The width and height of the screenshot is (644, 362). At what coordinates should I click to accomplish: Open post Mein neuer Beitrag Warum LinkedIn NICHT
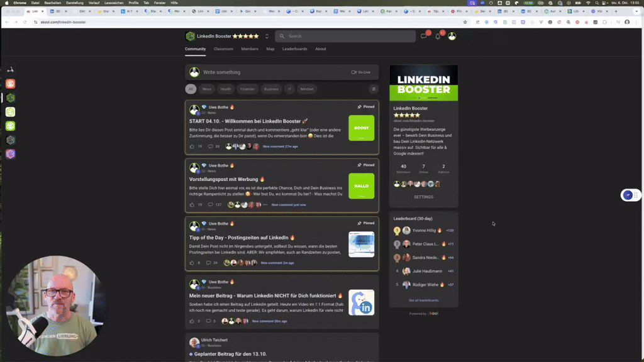point(266,296)
